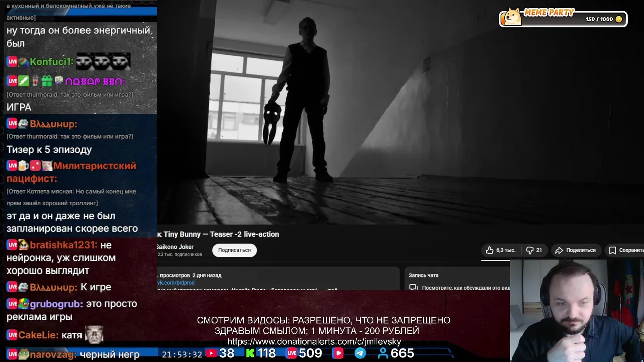Click the face emote after CakeLie's катя
Image resolution: width=644 pixels, height=362 pixels.
[94, 335]
